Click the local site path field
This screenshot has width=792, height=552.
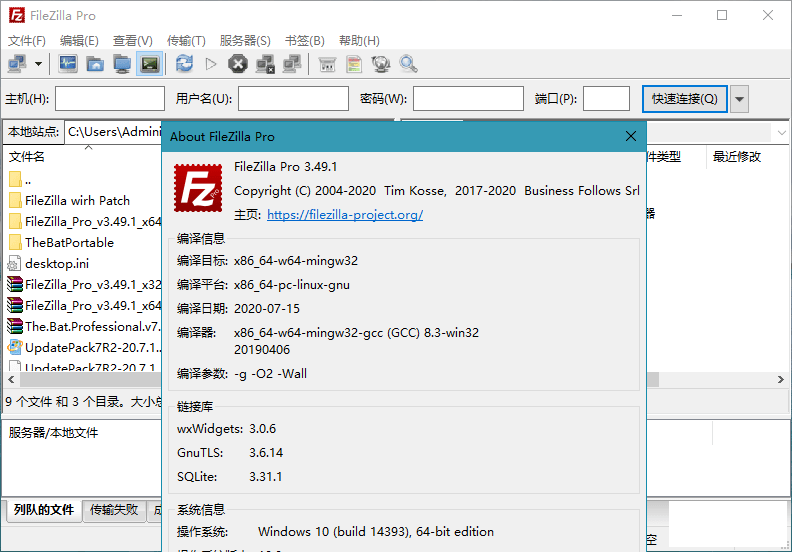click(x=113, y=132)
